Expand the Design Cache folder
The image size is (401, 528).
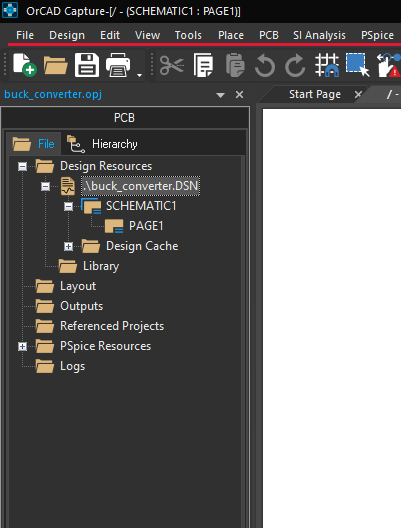click(68, 246)
